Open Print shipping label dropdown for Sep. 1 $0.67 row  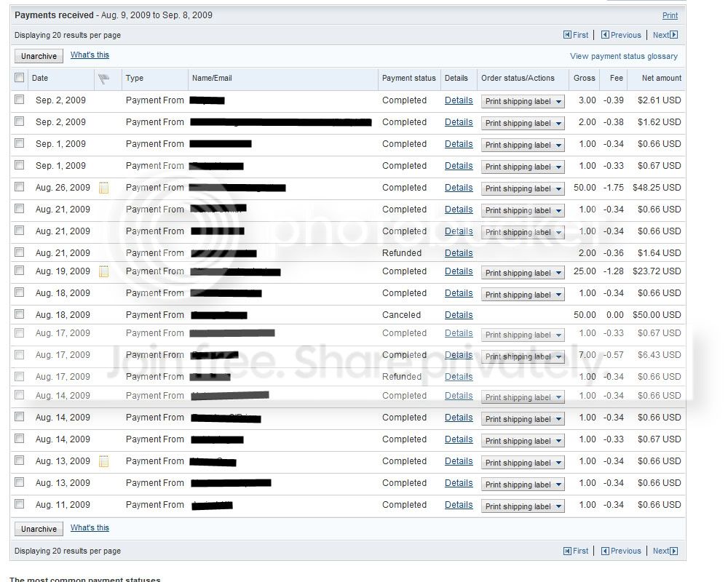coord(523,167)
